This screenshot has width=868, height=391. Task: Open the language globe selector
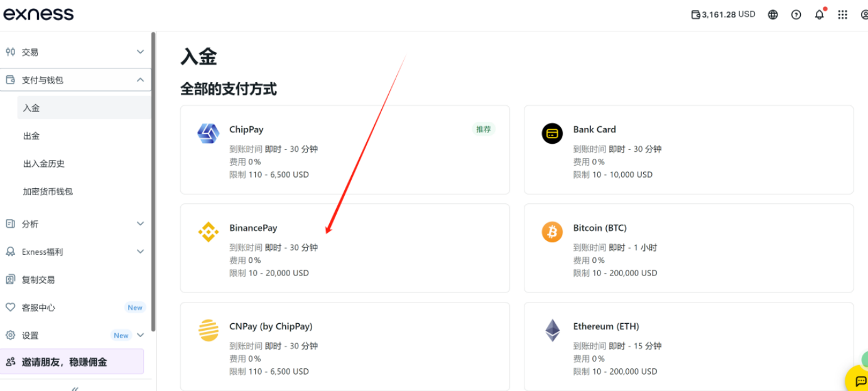(773, 14)
